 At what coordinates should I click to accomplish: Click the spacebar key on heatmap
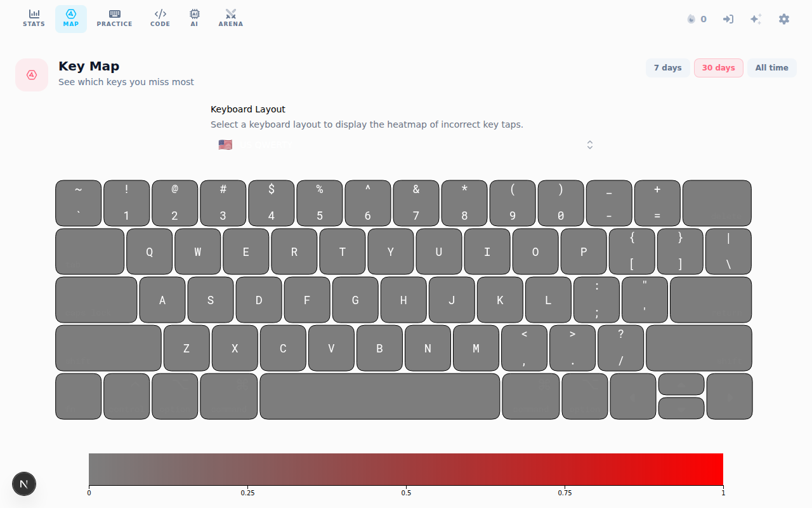point(380,396)
